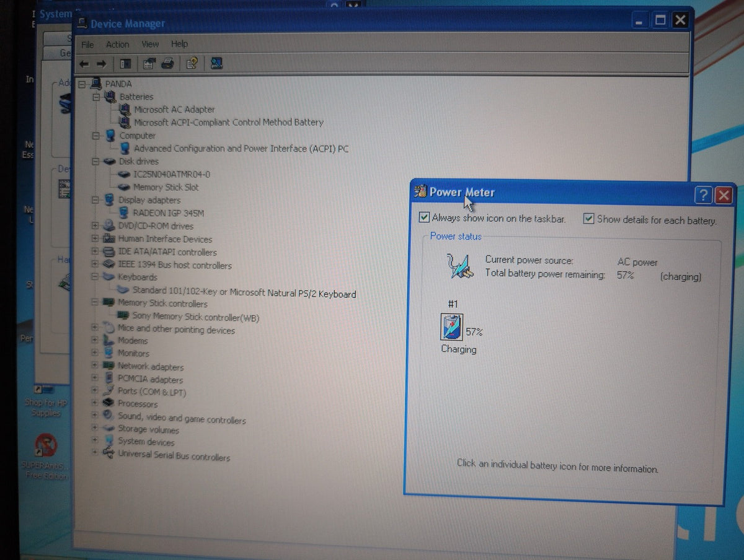The height and width of the screenshot is (560, 744).
Task: Click Scan for hardware changes toolbar icon
Action: pyautogui.click(x=216, y=63)
